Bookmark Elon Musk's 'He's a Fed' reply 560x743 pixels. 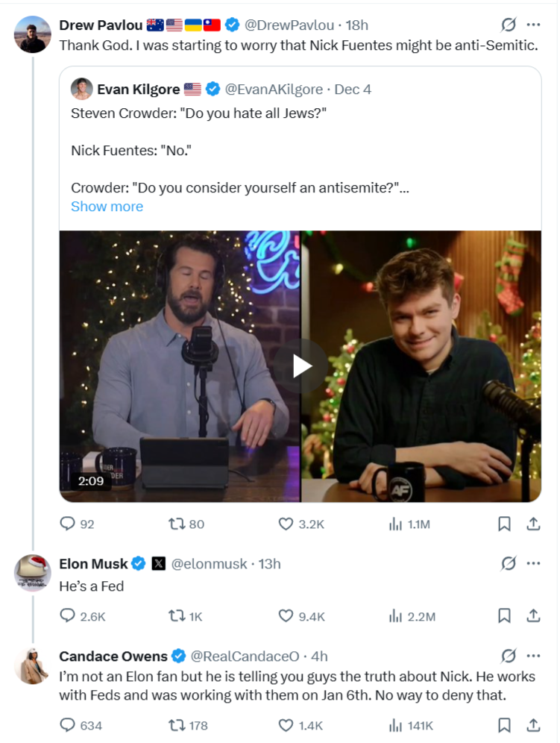coord(504,616)
